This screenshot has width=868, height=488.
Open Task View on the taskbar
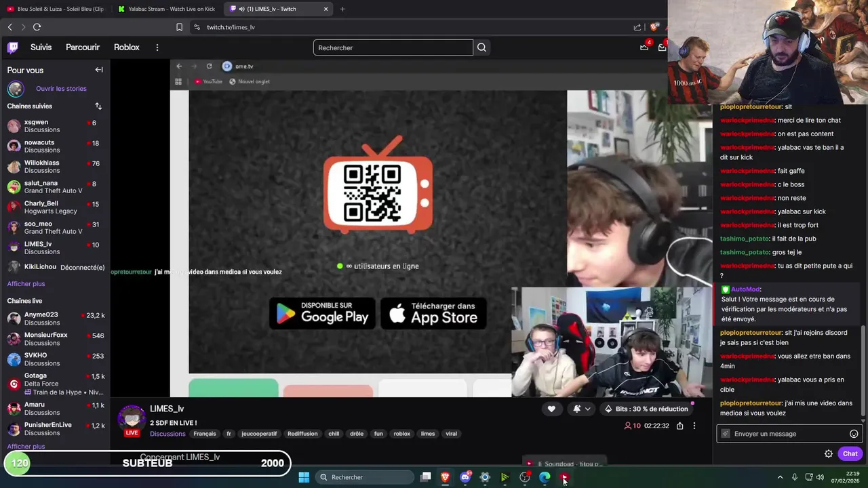coord(425,477)
